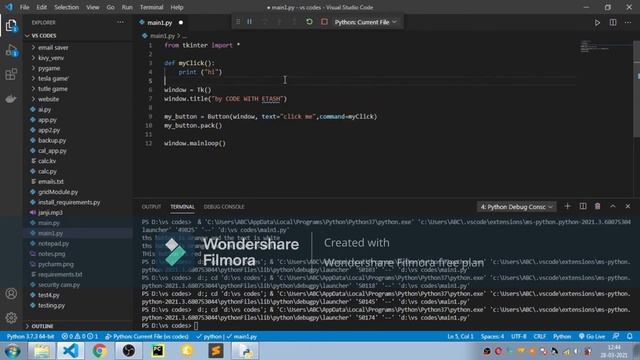Grab the debug toolbar drag handle
640x360 pixels.
(238, 22)
